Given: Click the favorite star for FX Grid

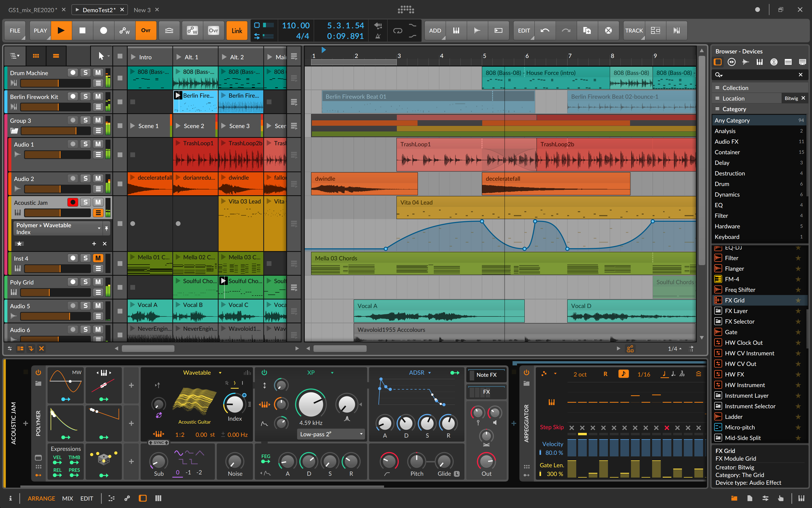Looking at the screenshot, I should [798, 300].
